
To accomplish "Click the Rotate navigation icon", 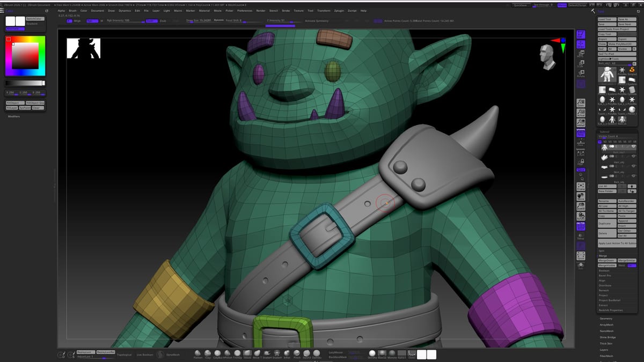I will tap(581, 216).
